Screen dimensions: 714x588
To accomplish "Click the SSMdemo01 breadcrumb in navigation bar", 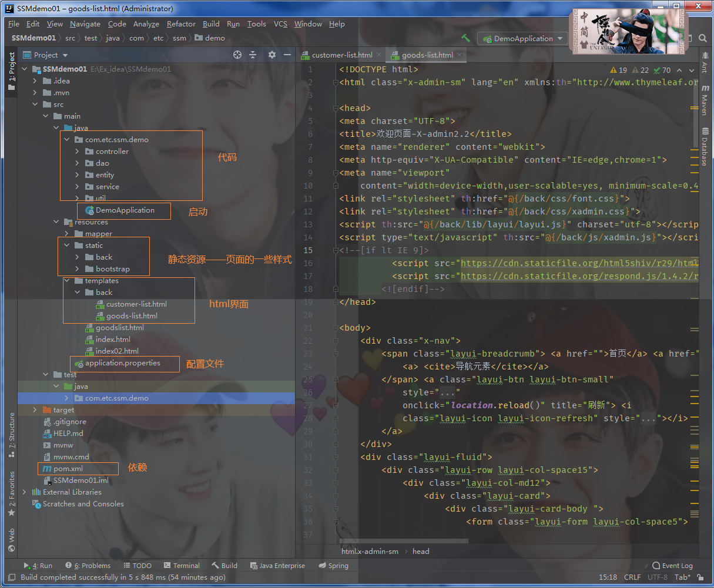I will pos(33,38).
